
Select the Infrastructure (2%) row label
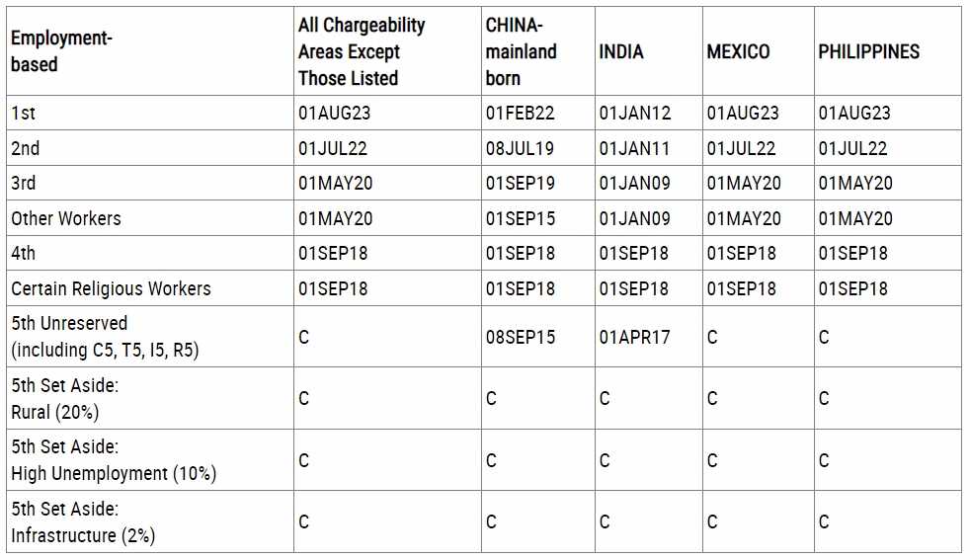coord(83,535)
